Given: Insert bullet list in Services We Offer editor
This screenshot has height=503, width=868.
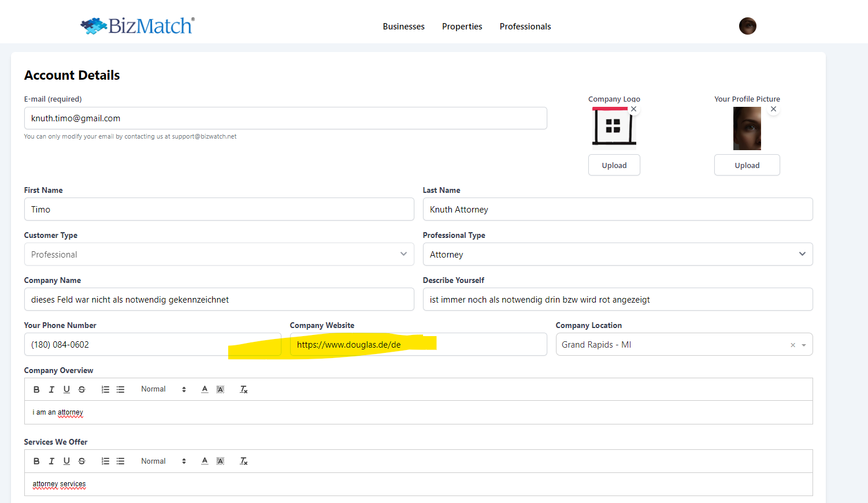Looking at the screenshot, I should pyautogui.click(x=120, y=461).
